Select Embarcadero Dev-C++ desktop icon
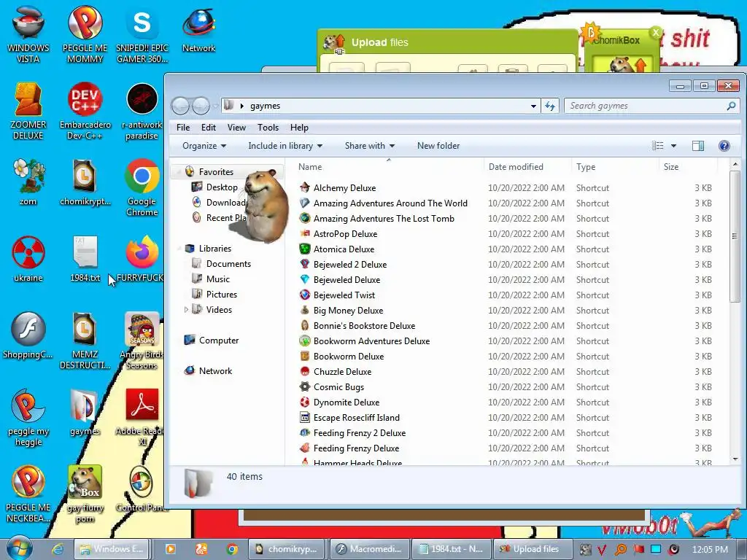747x560 pixels. pos(85,111)
